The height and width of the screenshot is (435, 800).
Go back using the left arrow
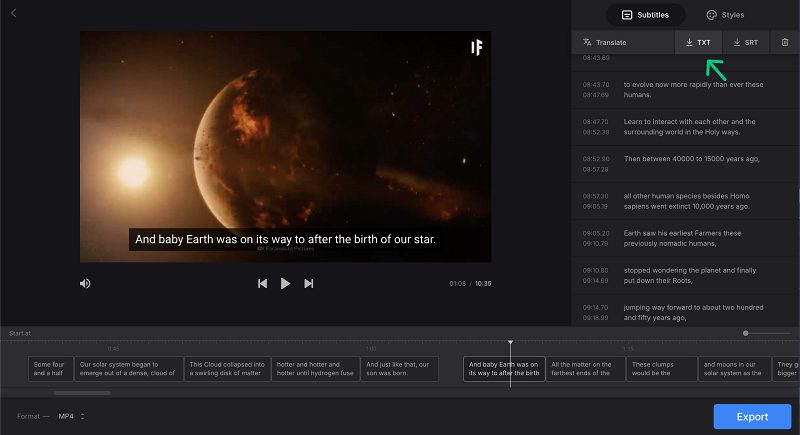[14, 13]
